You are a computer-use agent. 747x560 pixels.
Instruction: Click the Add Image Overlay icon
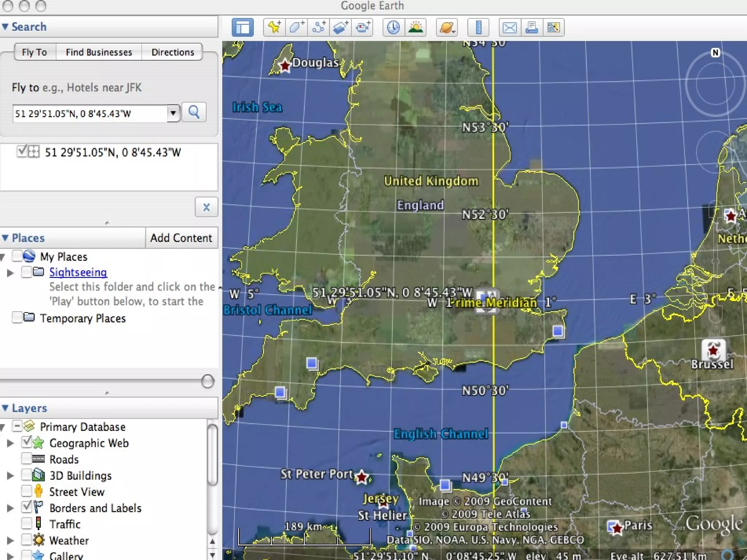click(x=340, y=27)
